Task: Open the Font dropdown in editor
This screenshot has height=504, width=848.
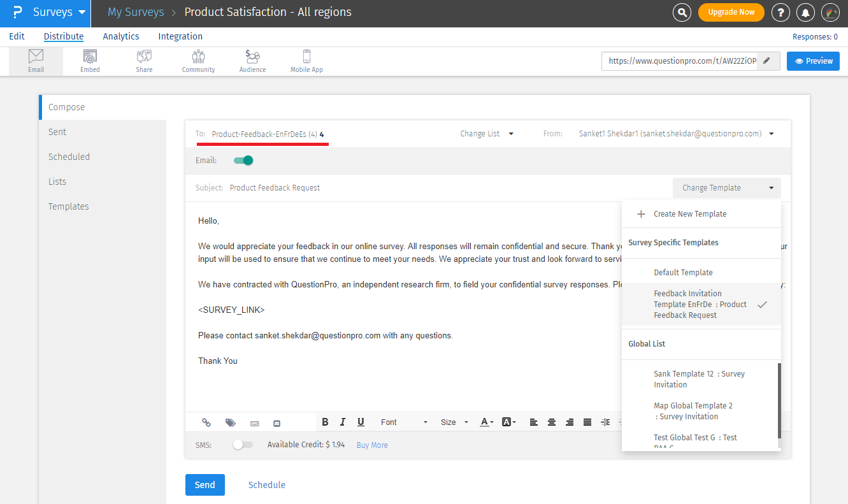Action: click(404, 422)
